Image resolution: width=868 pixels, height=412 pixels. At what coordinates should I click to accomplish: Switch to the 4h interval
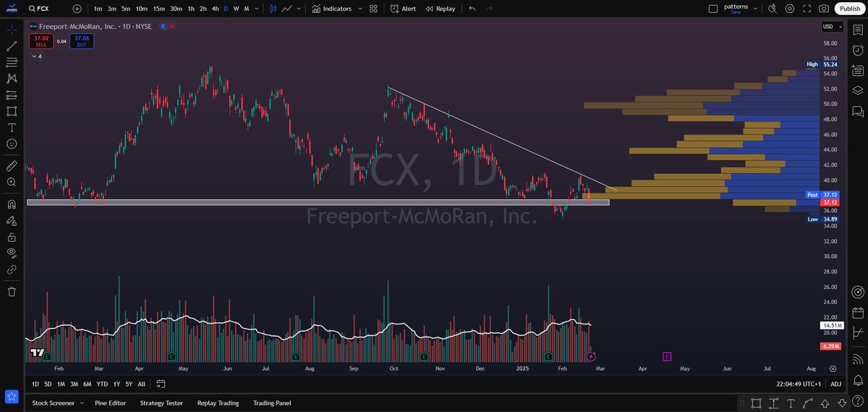pos(215,9)
